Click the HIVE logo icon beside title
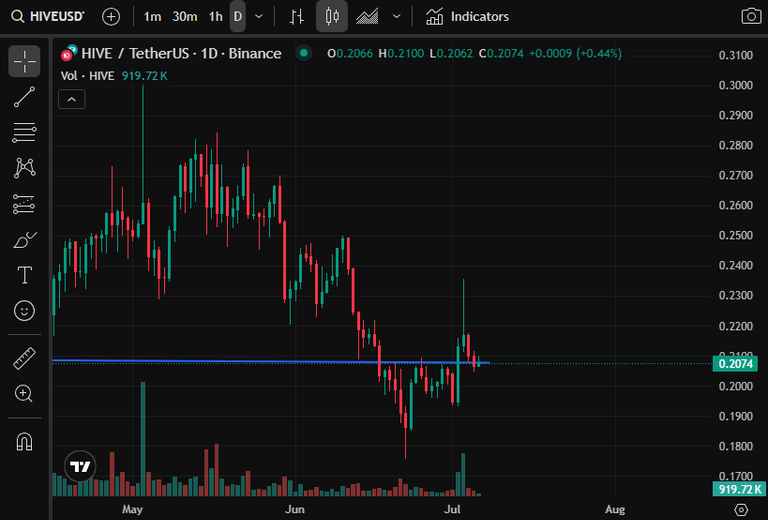 (x=69, y=53)
